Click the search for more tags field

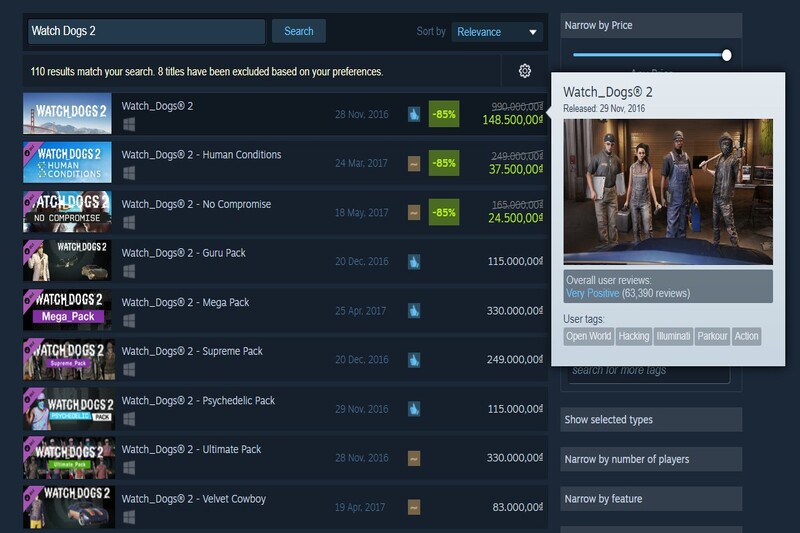pyautogui.click(x=648, y=371)
